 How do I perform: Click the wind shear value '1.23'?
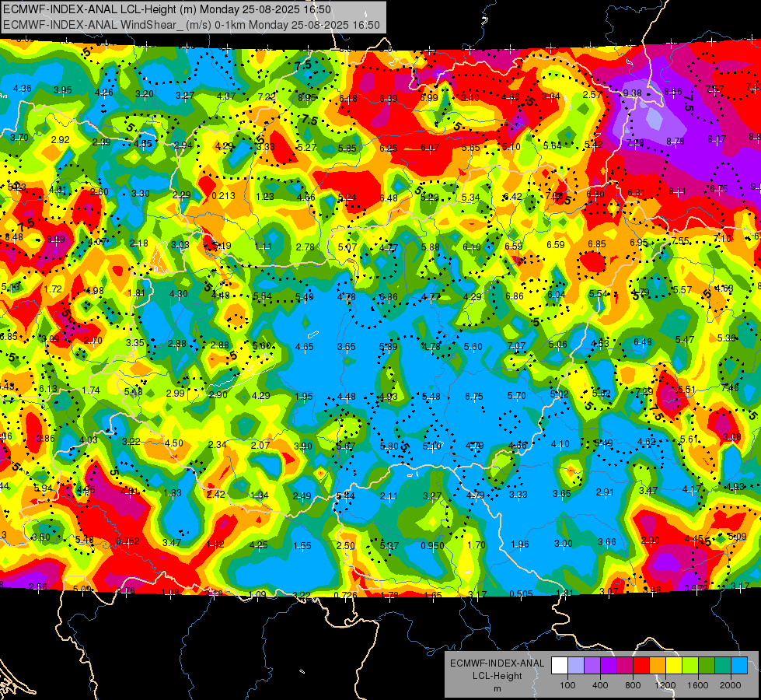pos(265,196)
